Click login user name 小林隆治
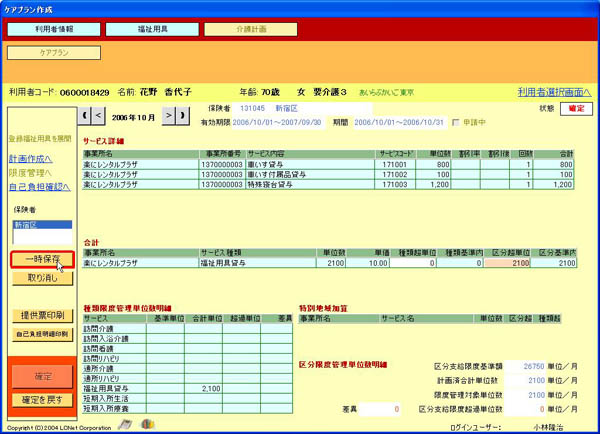Viewport: 600px width, 434px height. point(548,427)
